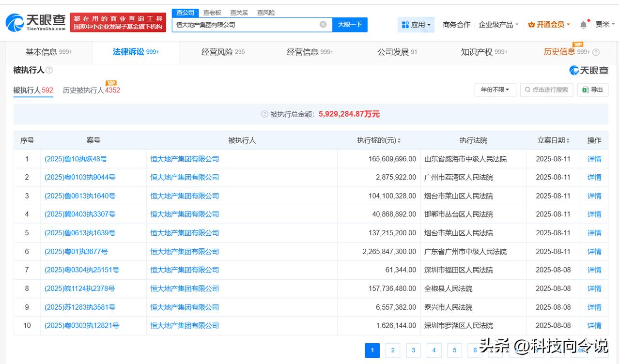Open case (2025)冀0403执3307号
The height and width of the screenshot is (364, 619).
80,214
